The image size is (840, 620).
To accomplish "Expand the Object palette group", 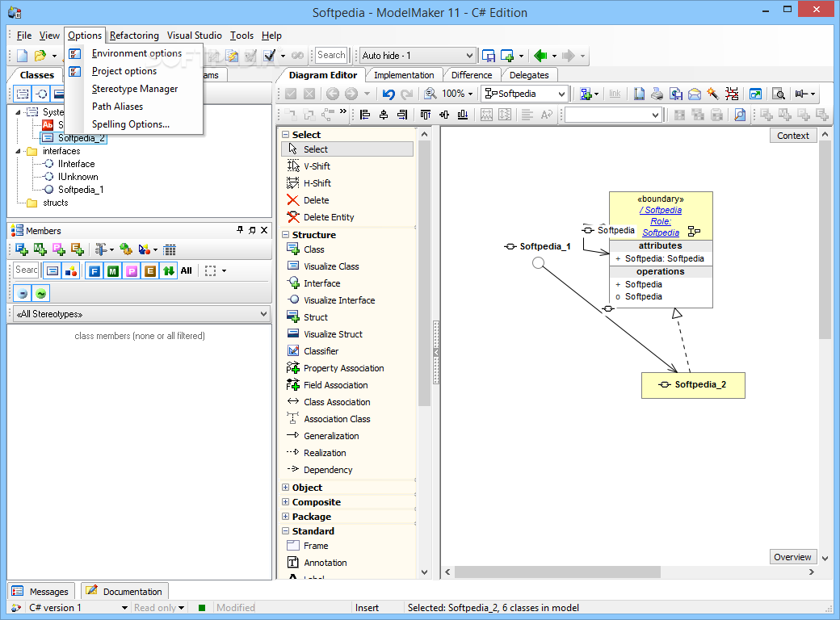I will tap(286, 488).
